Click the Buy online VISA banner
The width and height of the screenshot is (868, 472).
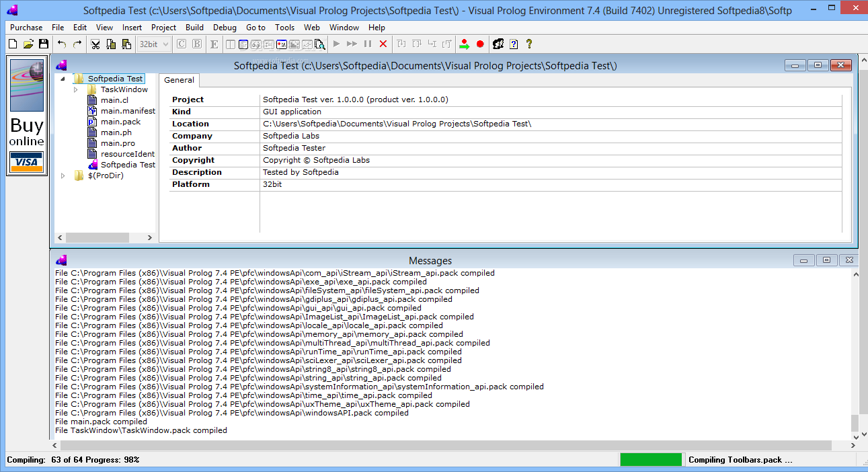tap(27, 116)
